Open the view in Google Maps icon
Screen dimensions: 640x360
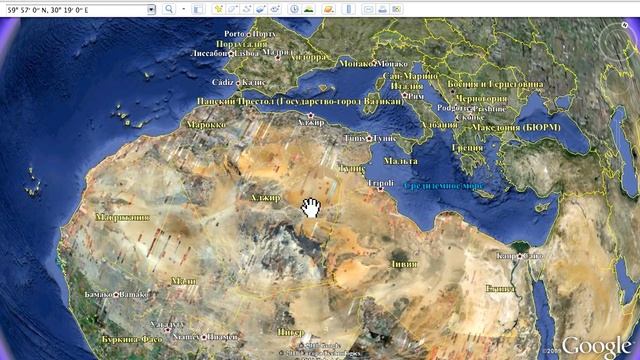397,9
